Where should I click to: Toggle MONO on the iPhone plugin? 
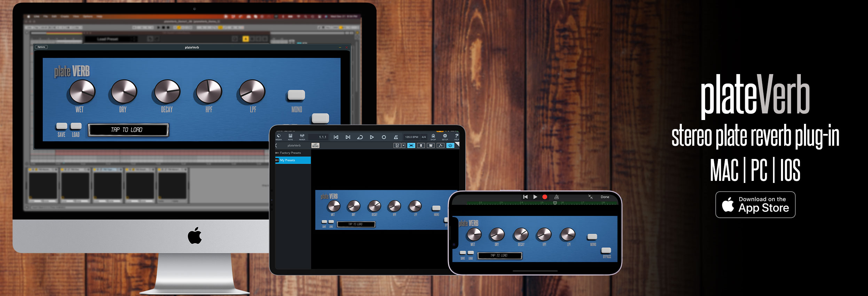point(592,237)
